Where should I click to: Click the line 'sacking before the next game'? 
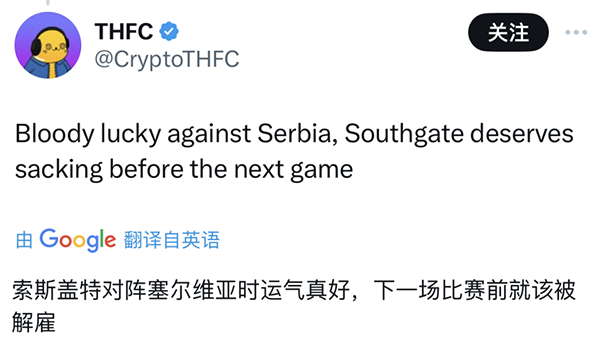(184, 170)
